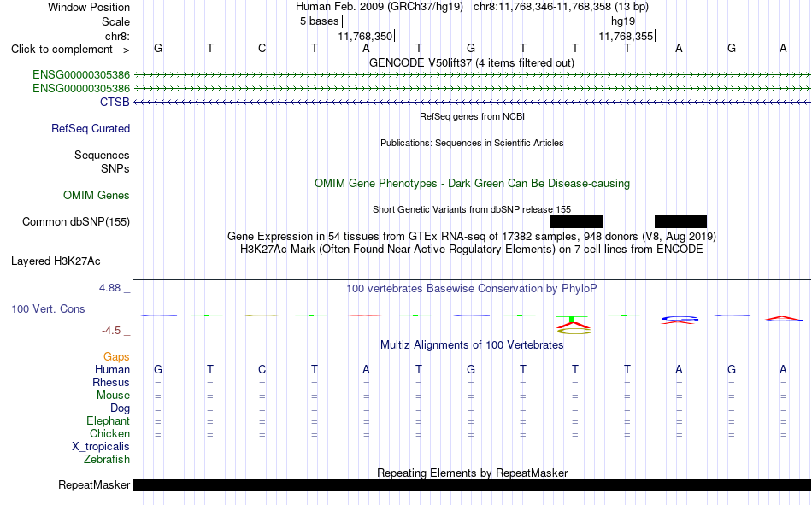Click the black RepeatMasker item bar
This screenshot has height=505, width=812.
[x=473, y=484]
